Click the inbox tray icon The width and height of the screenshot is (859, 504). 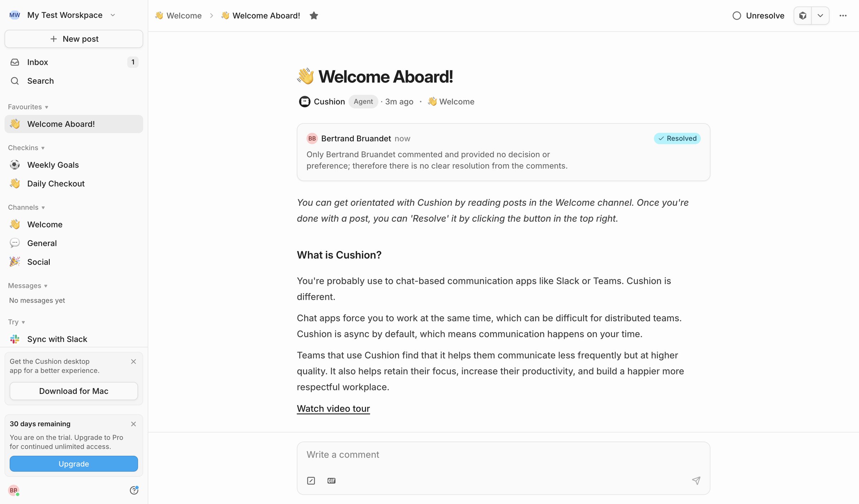[15, 62]
